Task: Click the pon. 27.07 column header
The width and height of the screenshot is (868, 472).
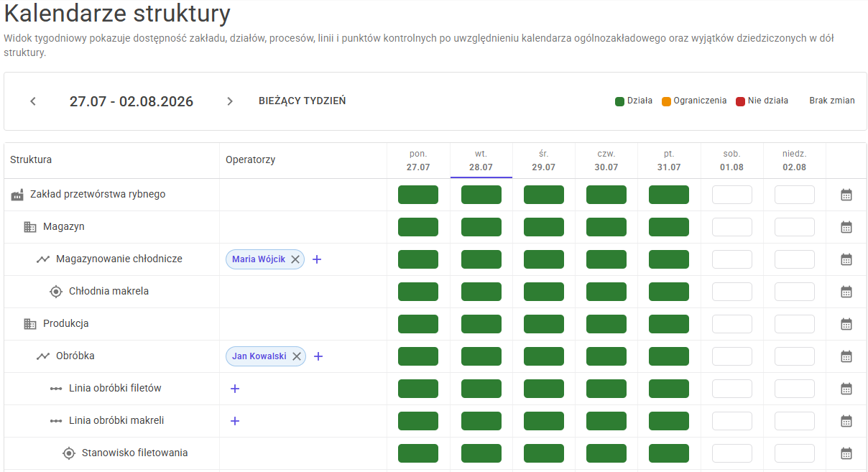Action: 418,160
